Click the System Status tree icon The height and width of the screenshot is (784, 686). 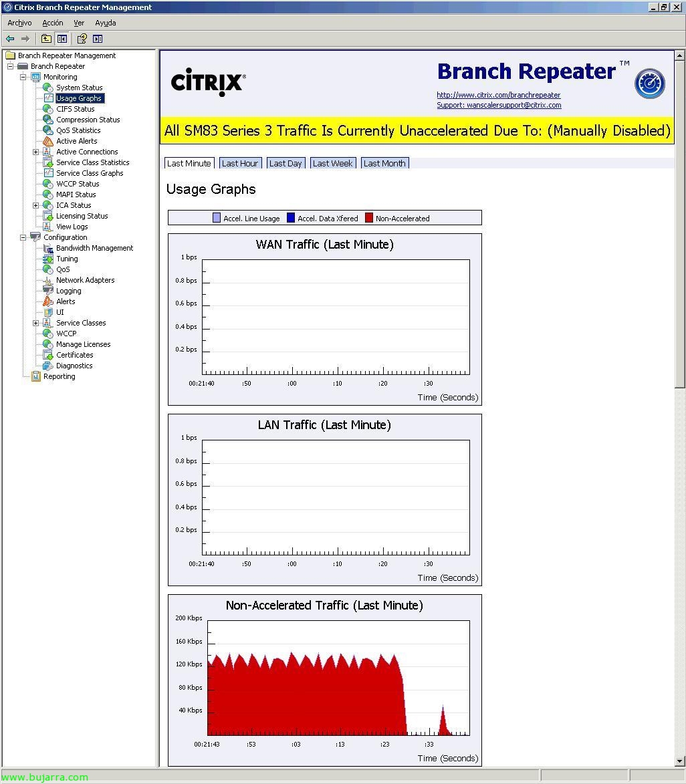coord(48,88)
